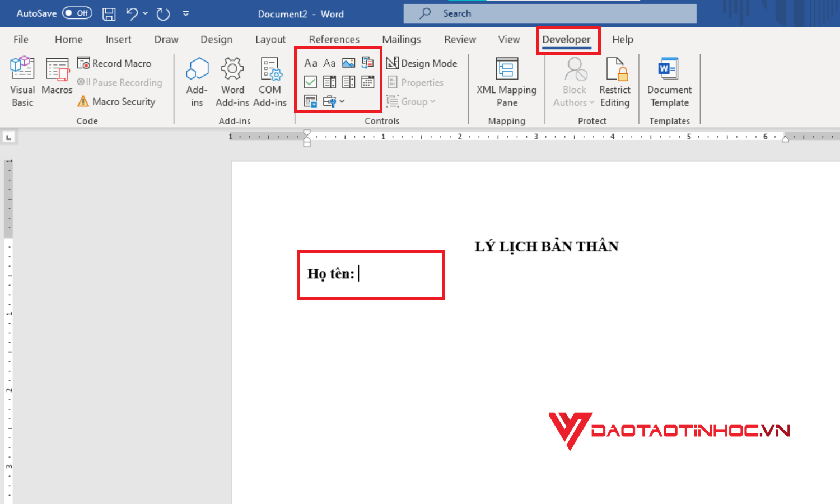840x504 pixels.
Task: Insert a Check Box content control
Action: point(310,82)
